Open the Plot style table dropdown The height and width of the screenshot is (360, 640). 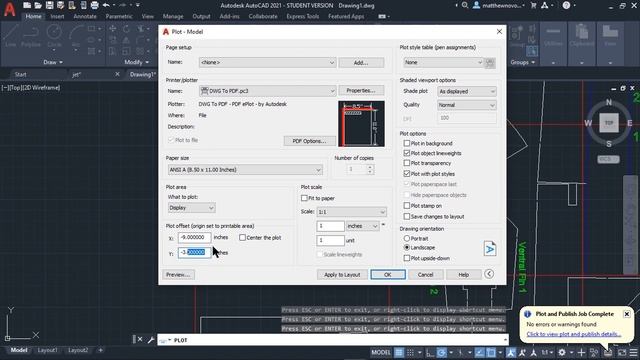(x=443, y=62)
